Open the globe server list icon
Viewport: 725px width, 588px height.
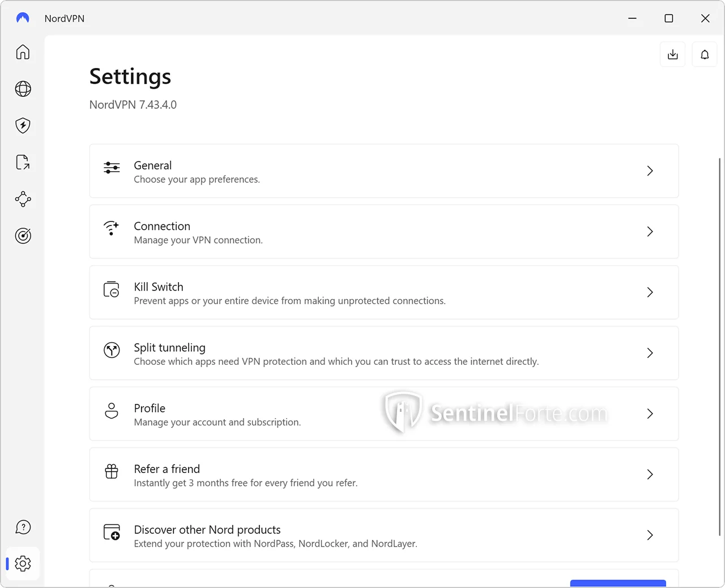pos(23,89)
